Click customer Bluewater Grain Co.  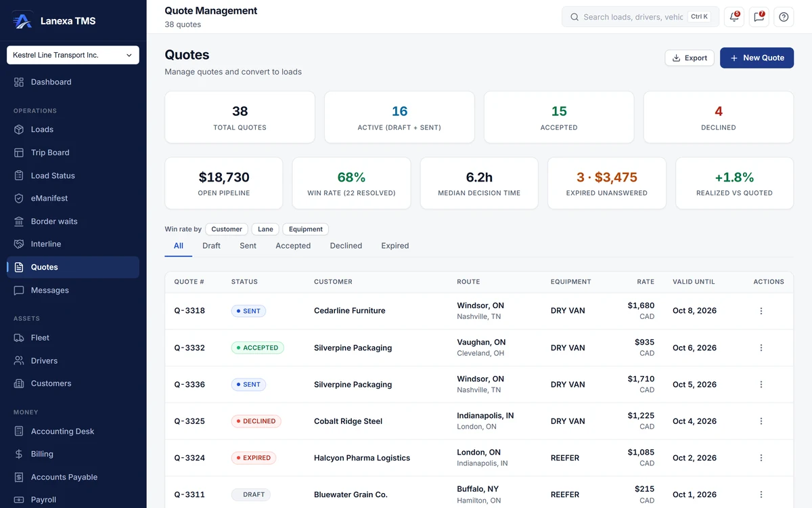(x=351, y=494)
